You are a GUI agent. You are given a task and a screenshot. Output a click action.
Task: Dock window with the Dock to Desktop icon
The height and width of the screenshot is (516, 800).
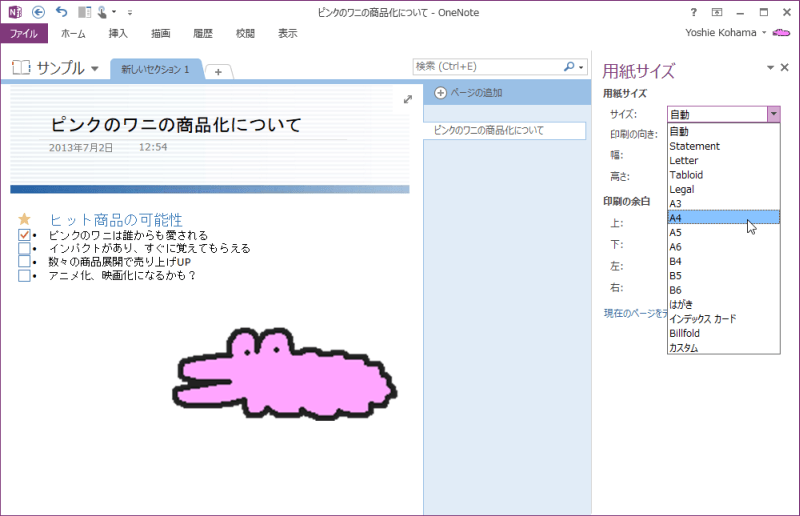point(85,12)
